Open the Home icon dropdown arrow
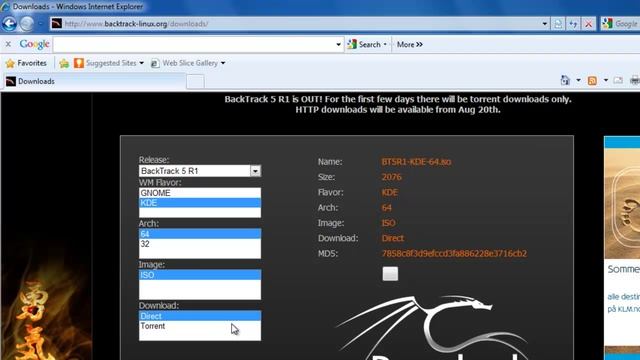Image resolution: width=640 pixels, height=360 pixels. [578, 80]
